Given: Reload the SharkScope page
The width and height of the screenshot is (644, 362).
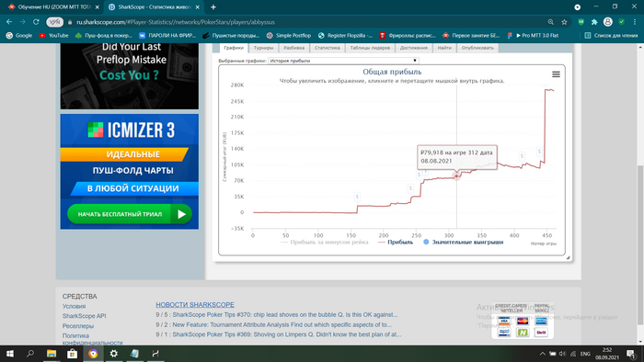Looking at the screenshot, I should [36, 22].
